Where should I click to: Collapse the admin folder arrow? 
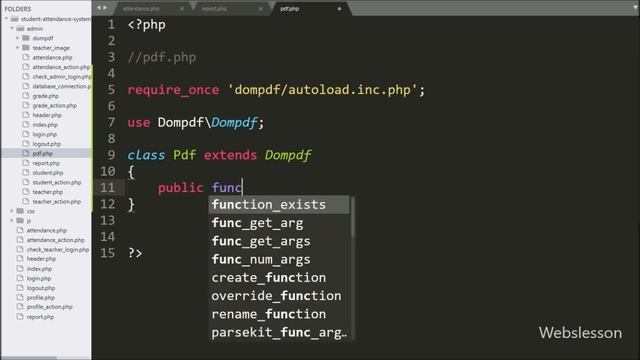click(12, 29)
